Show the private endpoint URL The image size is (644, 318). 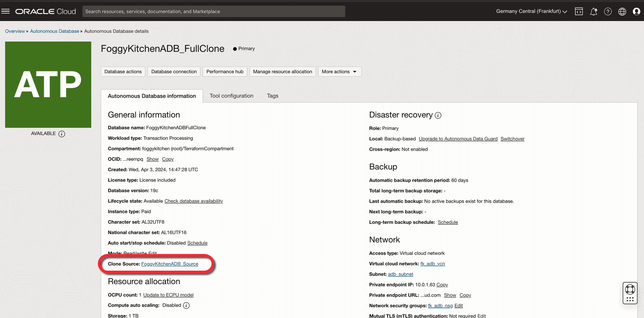450,295
